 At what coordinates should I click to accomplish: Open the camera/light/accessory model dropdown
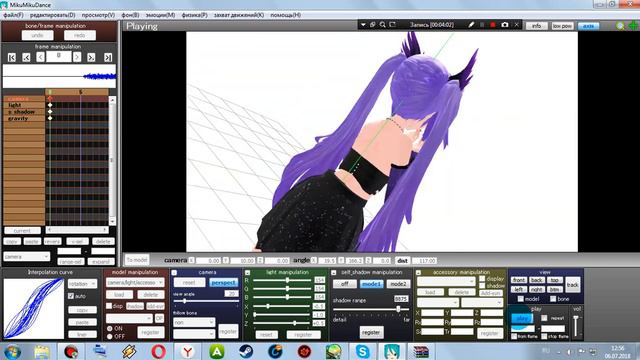135,282
